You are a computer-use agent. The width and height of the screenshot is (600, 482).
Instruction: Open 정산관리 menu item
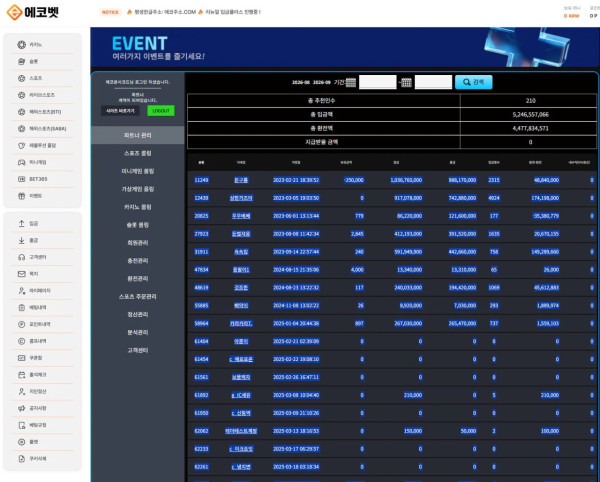tap(138, 314)
